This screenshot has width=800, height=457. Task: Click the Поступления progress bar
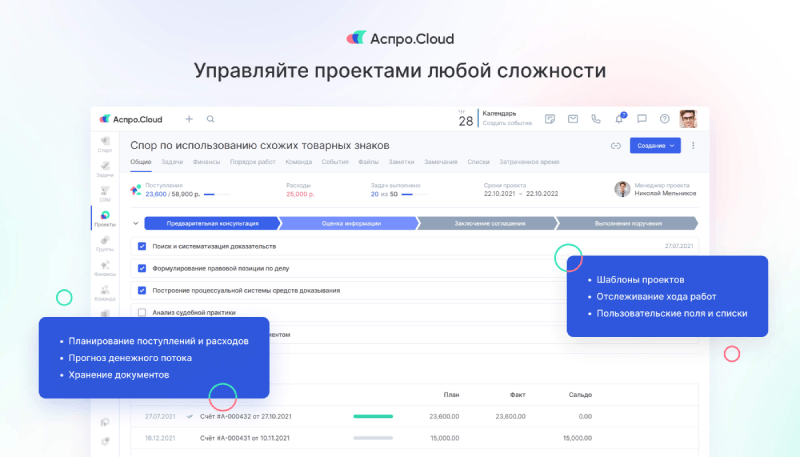tap(217, 194)
